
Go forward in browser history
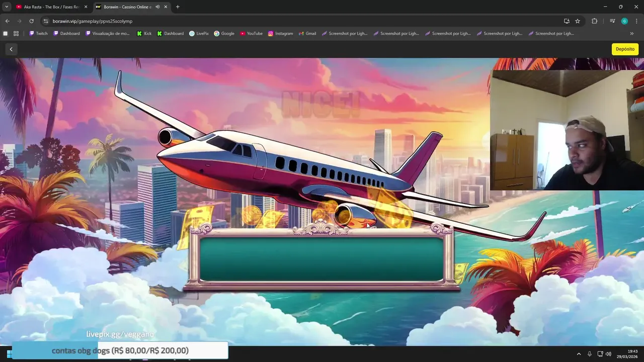pos(19,21)
